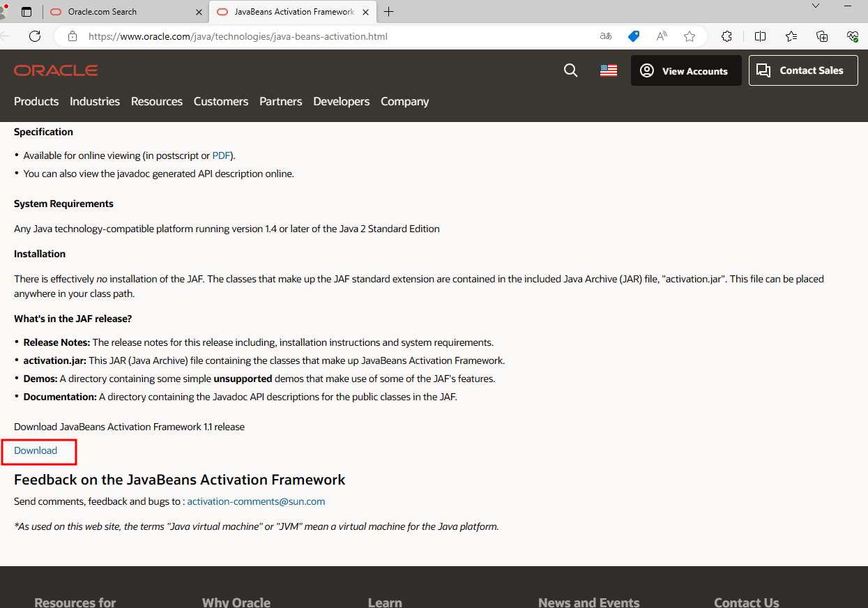Click the "activation.jar:" bullet label

click(x=54, y=360)
